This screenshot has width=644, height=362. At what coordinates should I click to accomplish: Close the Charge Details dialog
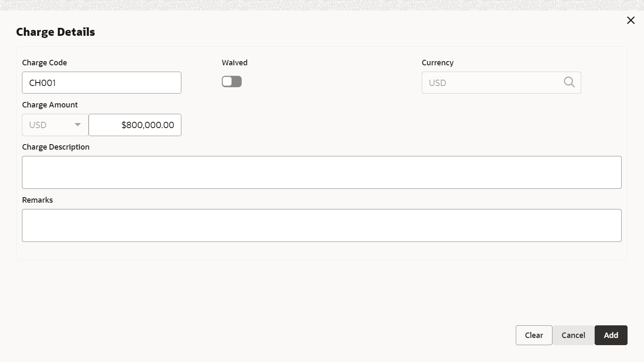(631, 20)
